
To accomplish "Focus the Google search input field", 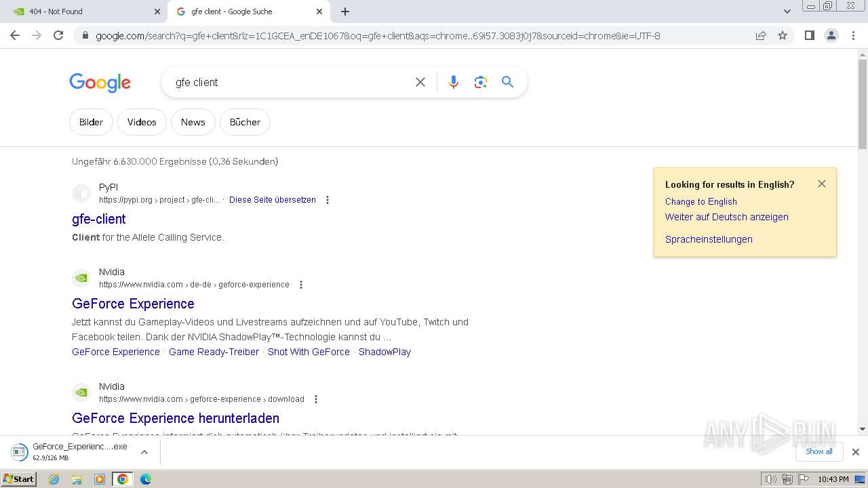I will pos(290,82).
